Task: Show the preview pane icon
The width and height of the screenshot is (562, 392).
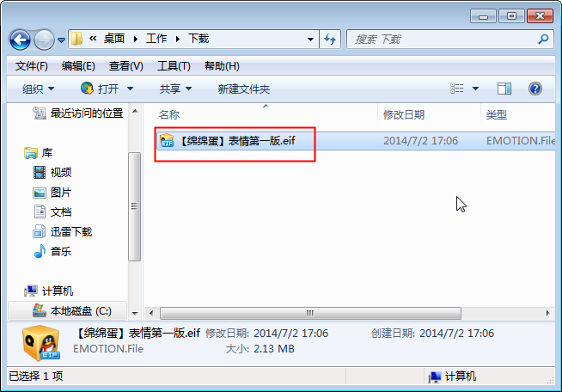Action: point(504,89)
